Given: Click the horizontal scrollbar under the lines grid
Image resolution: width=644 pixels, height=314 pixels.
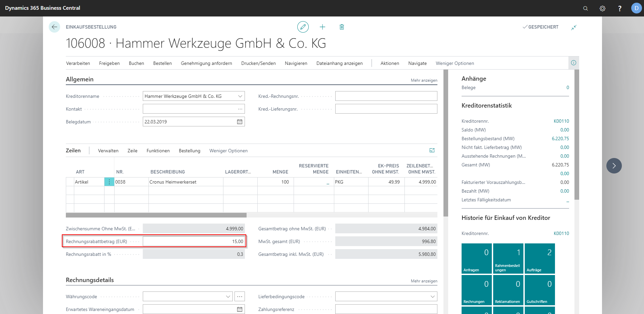Looking at the screenshot, I should click(x=156, y=215).
